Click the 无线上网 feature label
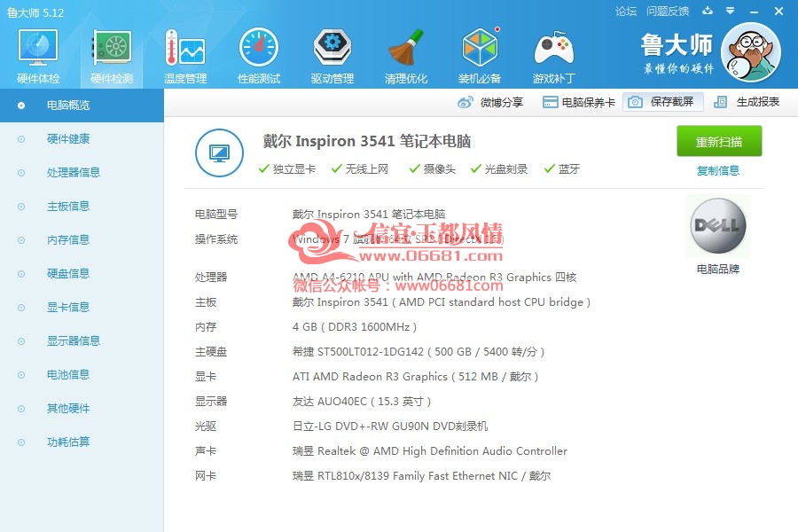This screenshot has width=798, height=532. [366, 169]
